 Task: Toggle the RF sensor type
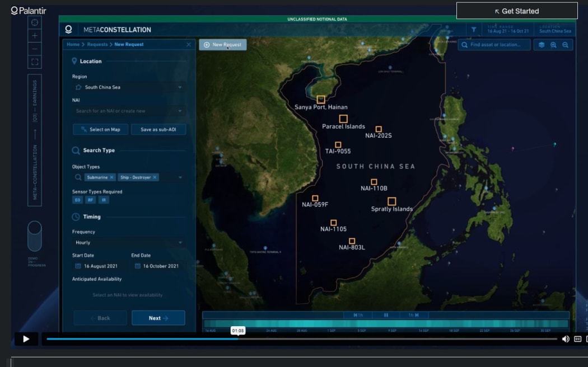coord(90,200)
